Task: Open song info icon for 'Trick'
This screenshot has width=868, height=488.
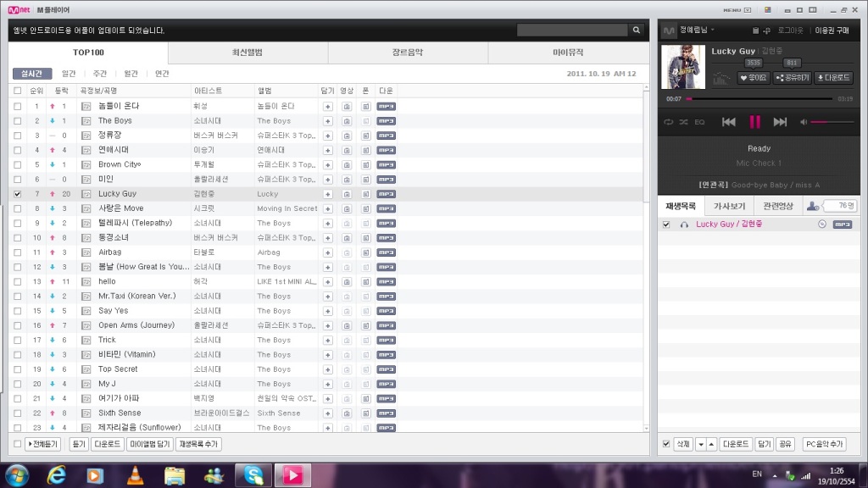Action: click(86, 341)
